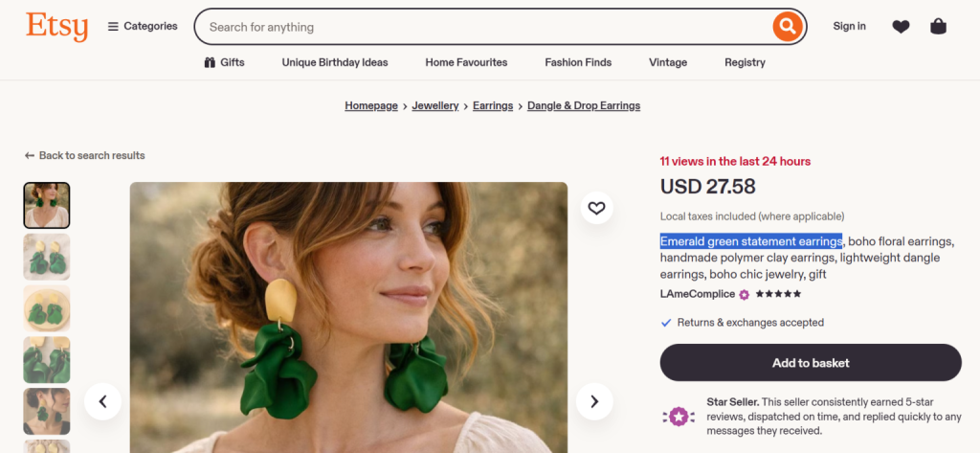Click the Etsy logo
Viewport: 980px width, 453px height.
point(56,27)
